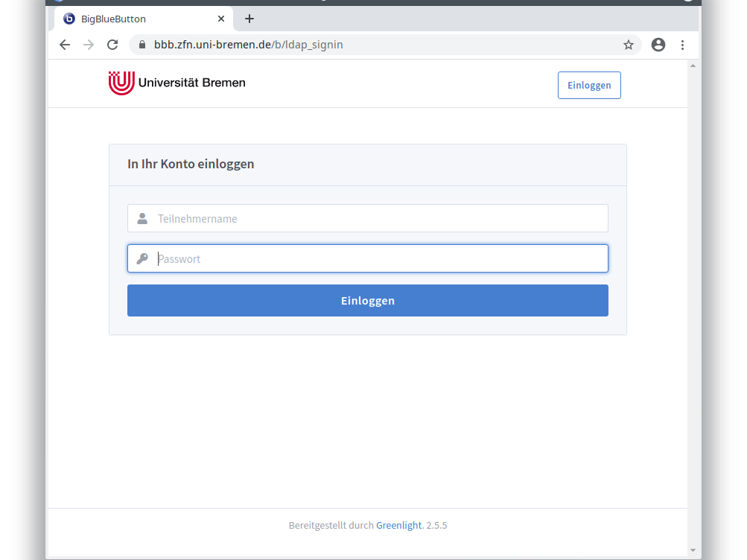Focus the Teilnehmername input field
Image resolution: width=747 pixels, height=560 pixels.
pyautogui.click(x=380, y=219)
